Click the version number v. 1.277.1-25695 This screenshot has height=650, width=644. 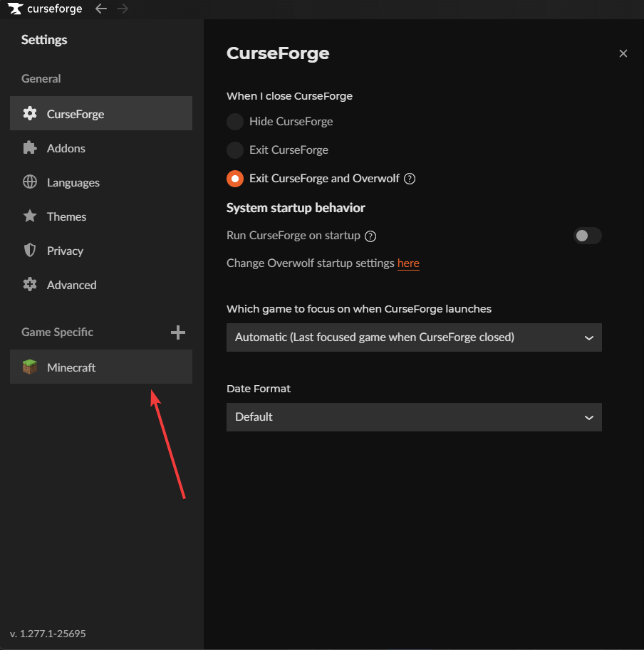click(x=48, y=634)
